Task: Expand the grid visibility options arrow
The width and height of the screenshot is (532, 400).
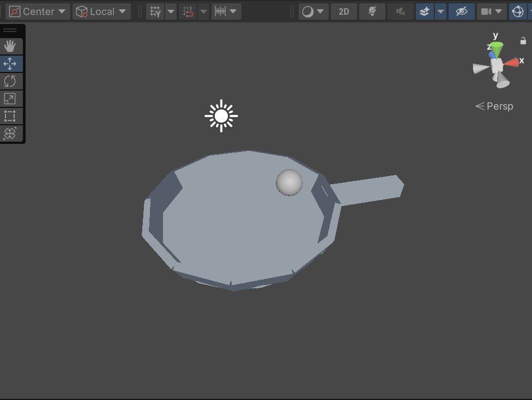Action: click(x=171, y=11)
